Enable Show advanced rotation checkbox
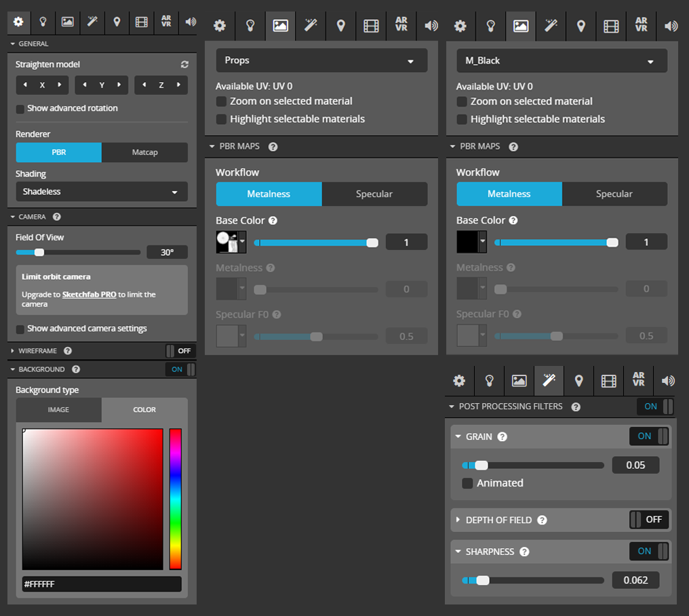 21,108
